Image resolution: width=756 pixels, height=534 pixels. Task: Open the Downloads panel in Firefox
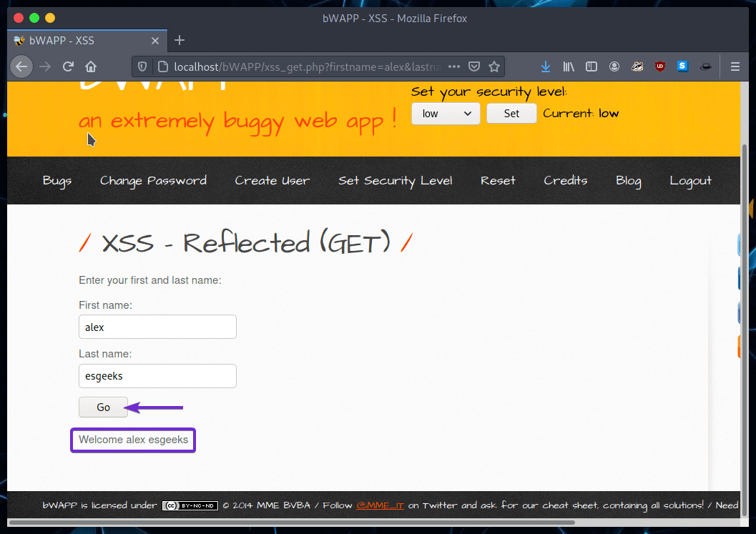click(x=546, y=66)
